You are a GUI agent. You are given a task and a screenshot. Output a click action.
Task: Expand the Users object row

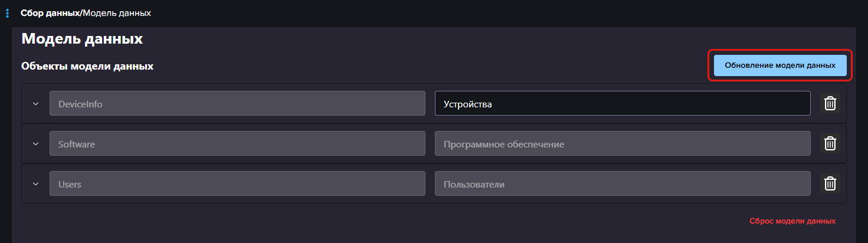[x=35, y=184]
